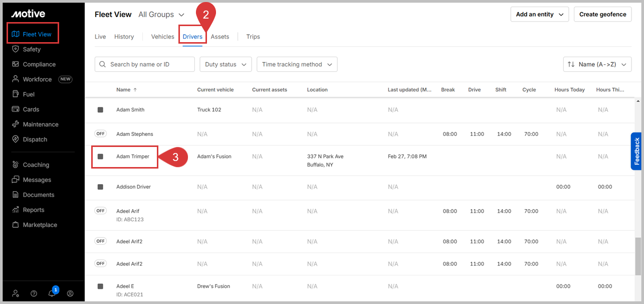The image size is (644, 304).
Task: Open the user profile icon at bottom
Action: tap(70, 293)
